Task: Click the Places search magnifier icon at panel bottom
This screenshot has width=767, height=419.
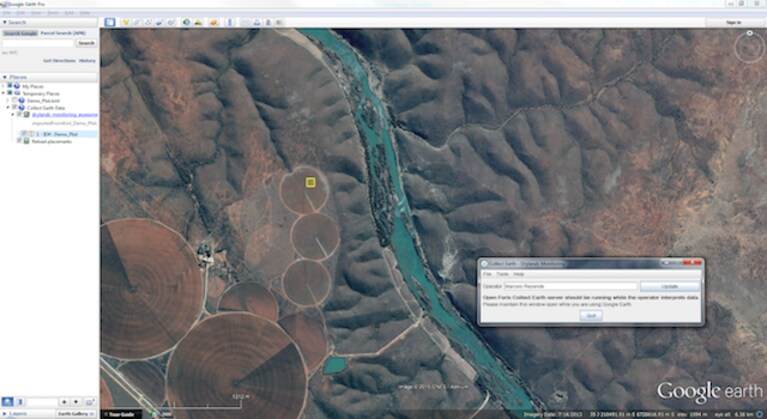Action: click(7, 402)
